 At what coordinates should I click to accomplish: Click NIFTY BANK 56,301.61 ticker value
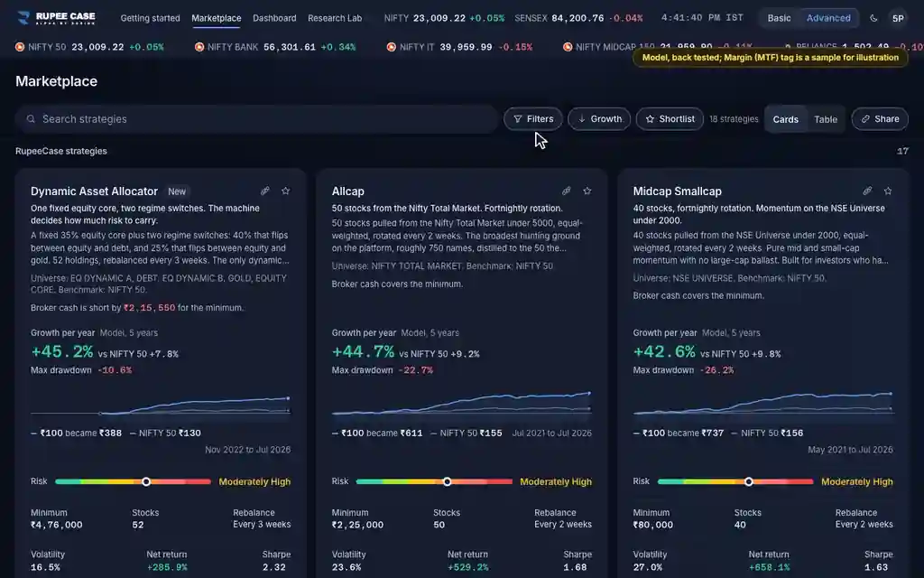[290, 47]
